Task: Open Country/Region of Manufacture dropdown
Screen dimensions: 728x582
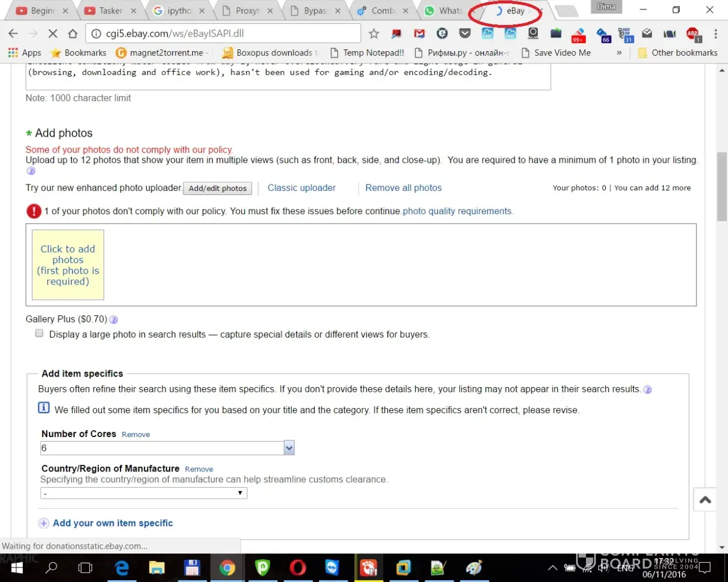Action: [x=143, y=493]
